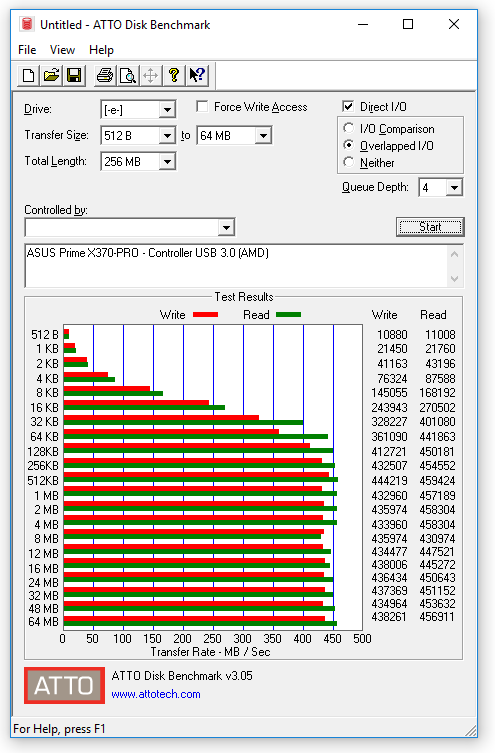Image resolution: width=495 pixels, height=753 pixels.
Task: Click the red ATTO logo
Action: [64, 685]
